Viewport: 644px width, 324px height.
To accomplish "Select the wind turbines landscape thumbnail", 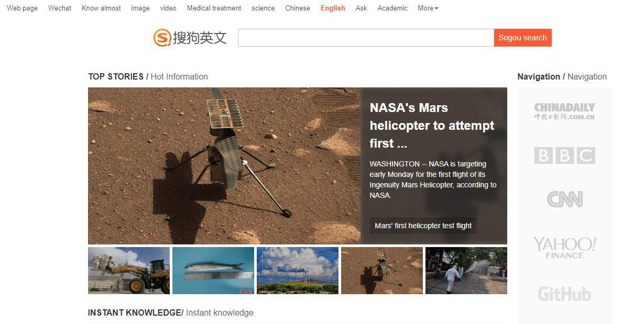I will 298,271.
